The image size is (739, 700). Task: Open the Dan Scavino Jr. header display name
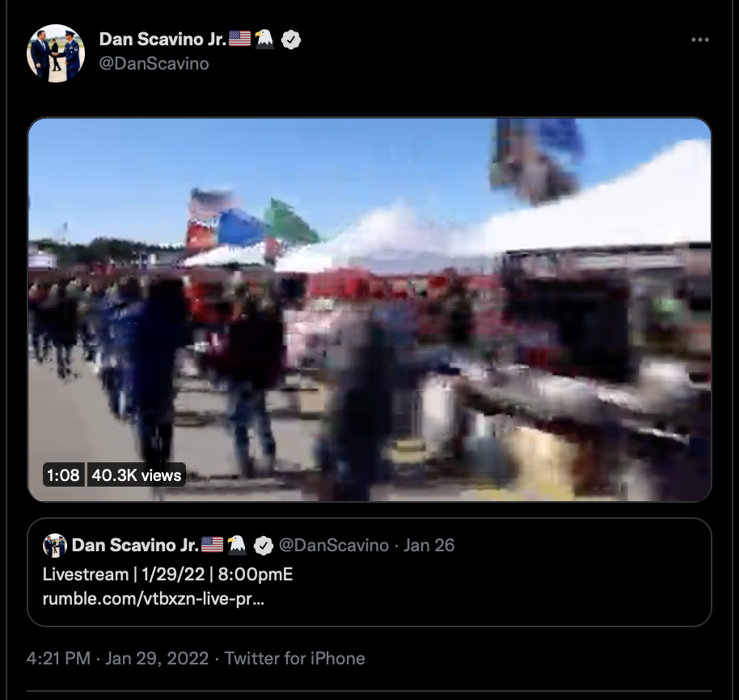click(x=163, y=40)
